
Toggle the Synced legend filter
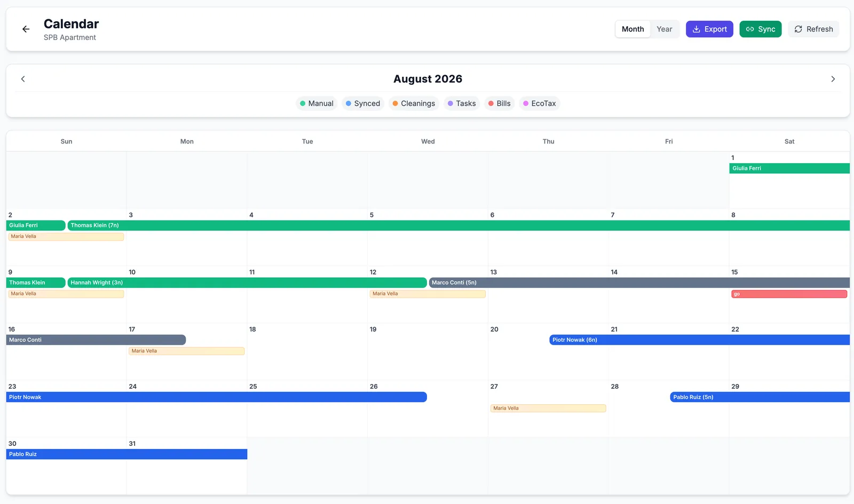[x=363, y=103]
